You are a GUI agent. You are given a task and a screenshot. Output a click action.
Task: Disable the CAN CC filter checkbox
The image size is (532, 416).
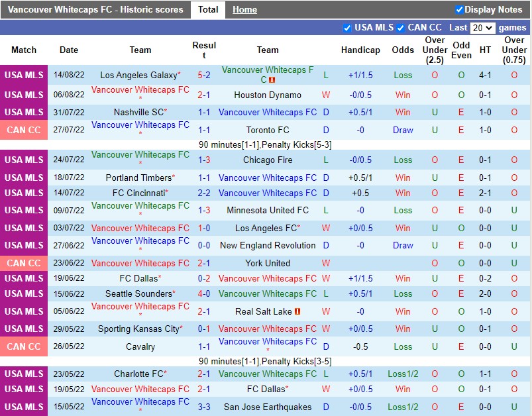coord(400,28)
